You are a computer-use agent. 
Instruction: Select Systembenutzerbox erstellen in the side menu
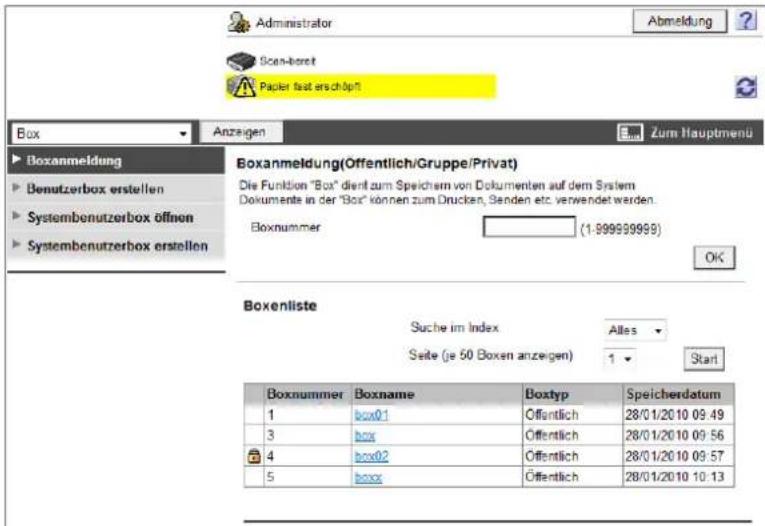[116, 245]
